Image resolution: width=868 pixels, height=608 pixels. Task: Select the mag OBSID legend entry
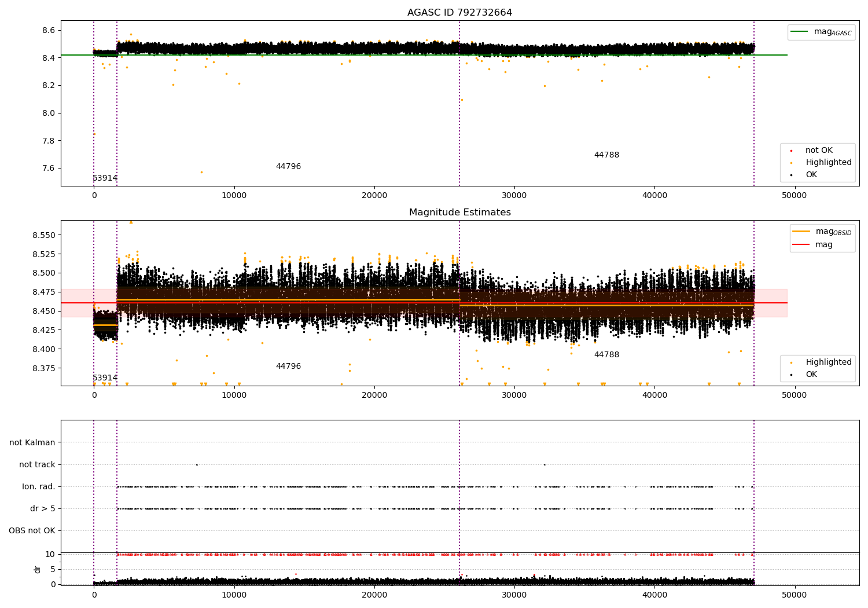point(833,232)
